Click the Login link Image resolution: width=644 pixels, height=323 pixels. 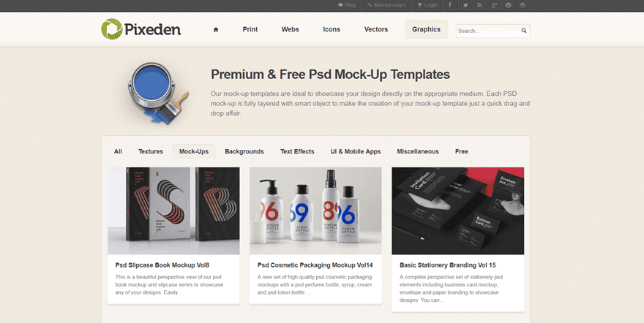(427, 5)
